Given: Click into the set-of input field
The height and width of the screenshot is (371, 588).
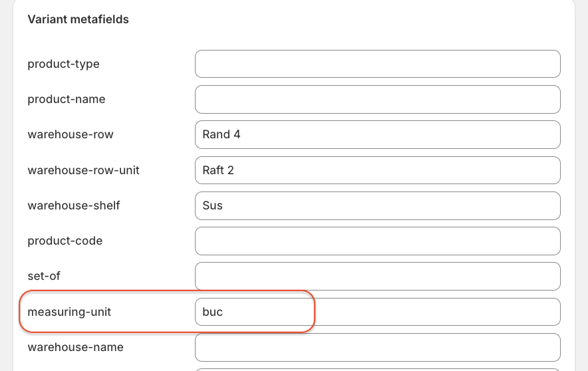Looking at the screenshot, I should click(x=377, y=276).
